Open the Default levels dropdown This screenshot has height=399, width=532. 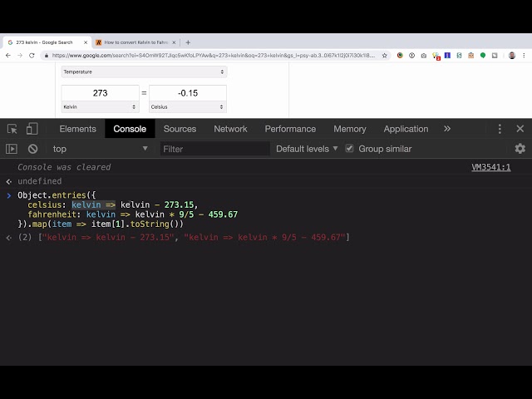pyautogui.click(x=307, y=149)
